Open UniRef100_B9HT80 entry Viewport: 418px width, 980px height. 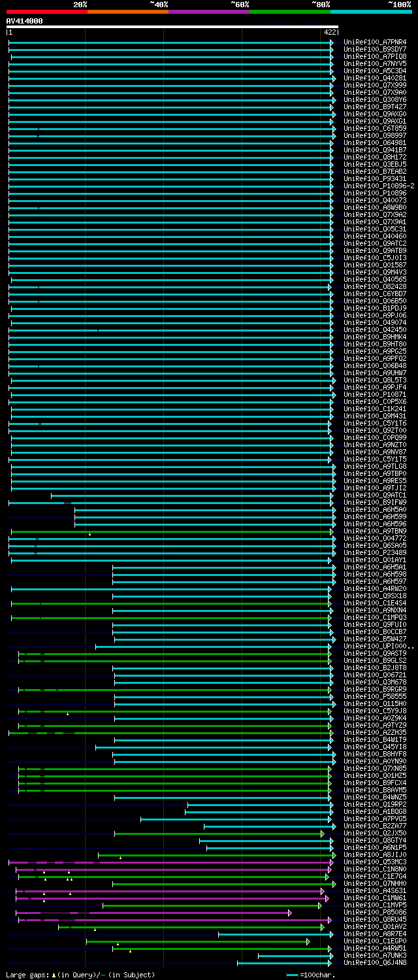(375, 344)
